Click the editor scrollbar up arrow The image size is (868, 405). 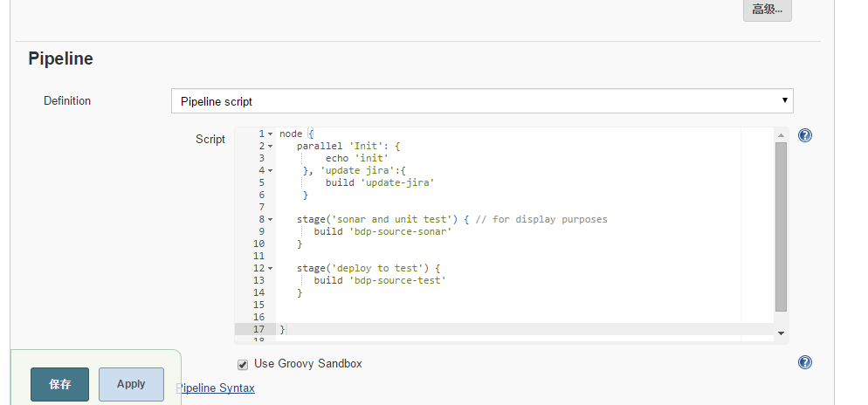click(781, 134)
